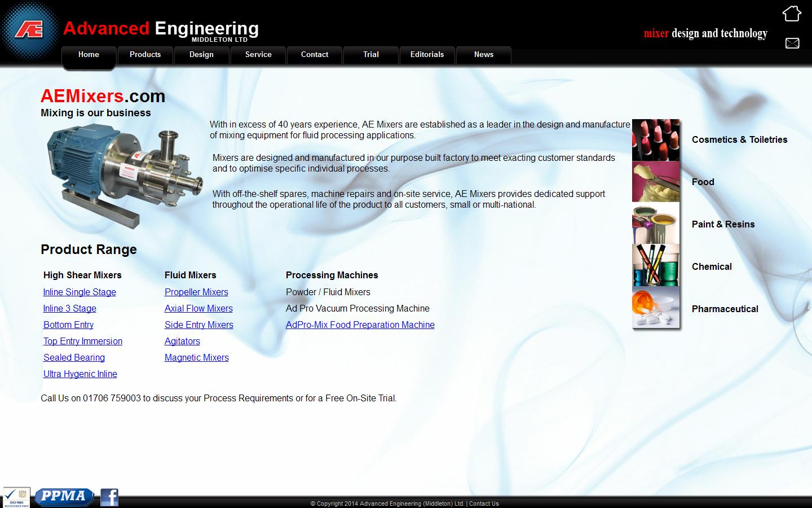
Task: Click the PPMA badge in footer
Action: [64, 497]
